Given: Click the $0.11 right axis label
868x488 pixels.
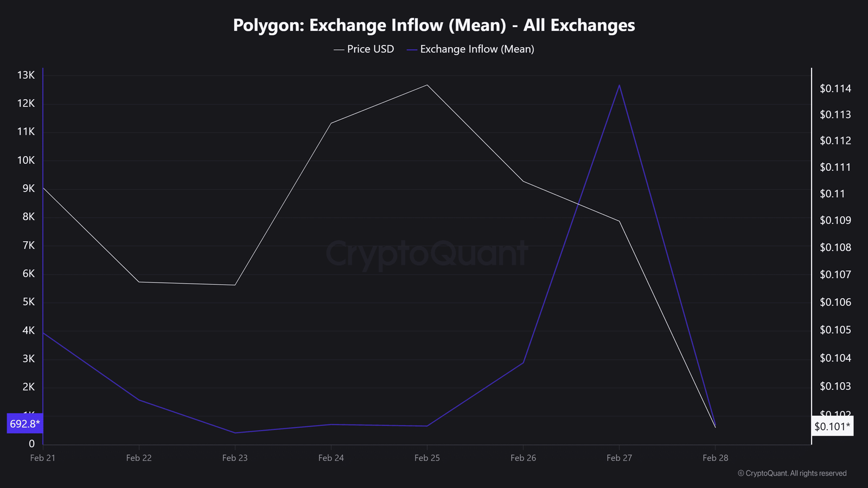Looking at the screenshot, I should pyautogui.click(x=832, y=194).
